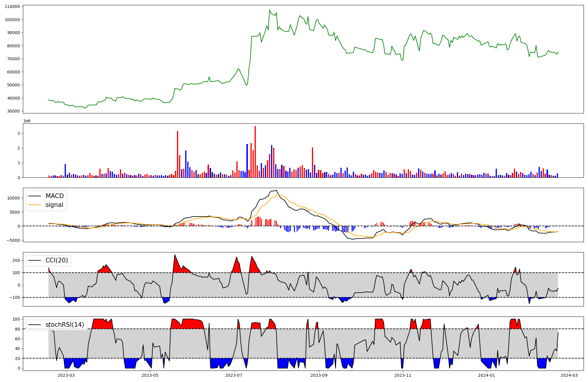Click the black MACD line sample in legend

pos(35,196)
